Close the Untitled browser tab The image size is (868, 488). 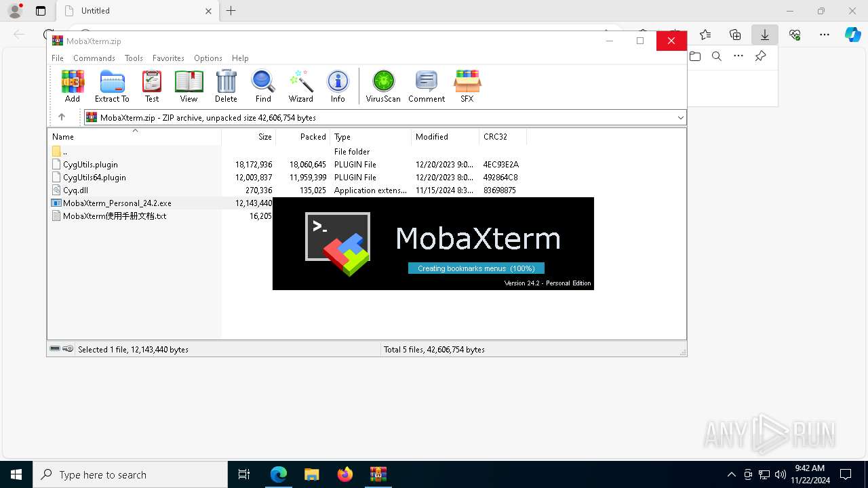[209, 11]
